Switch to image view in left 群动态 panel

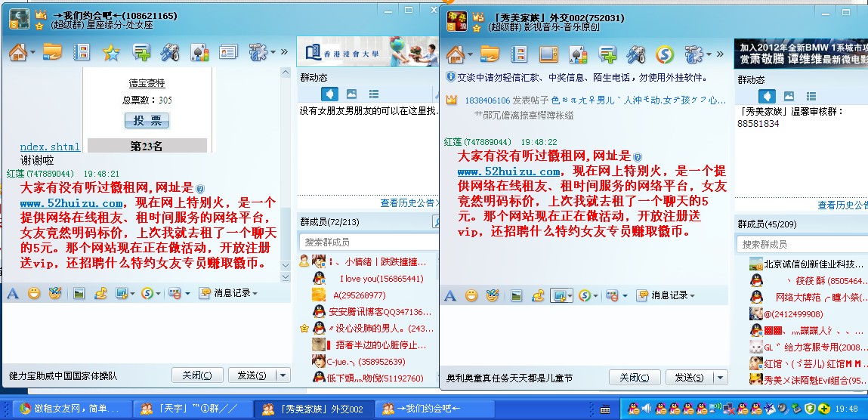click(351, 94)
